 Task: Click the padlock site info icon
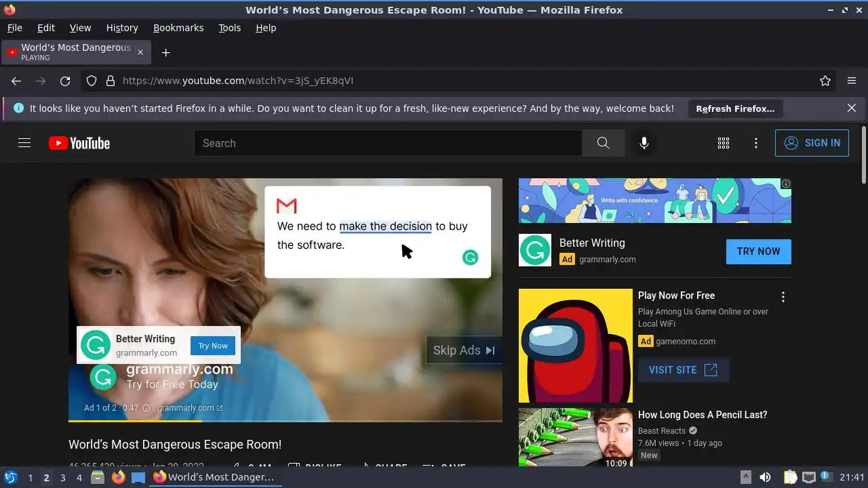pyautogui.click(x=111, y=81)
